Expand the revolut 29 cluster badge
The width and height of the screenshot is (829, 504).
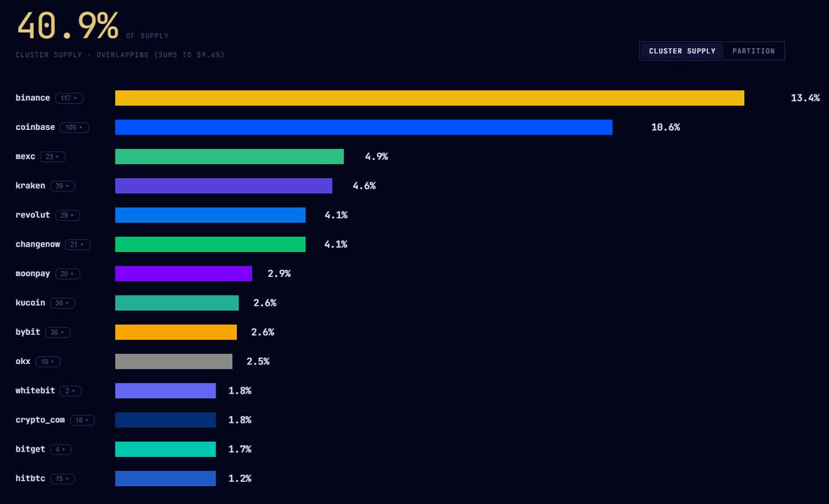coord(68,215)
